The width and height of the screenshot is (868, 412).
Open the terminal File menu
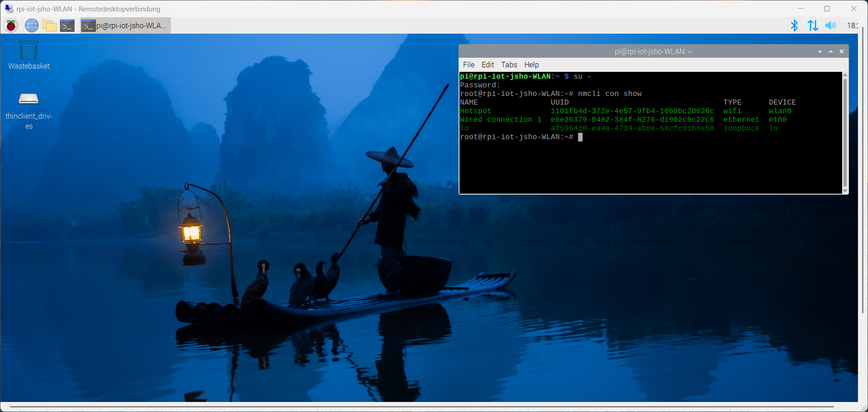click(469, 65)
